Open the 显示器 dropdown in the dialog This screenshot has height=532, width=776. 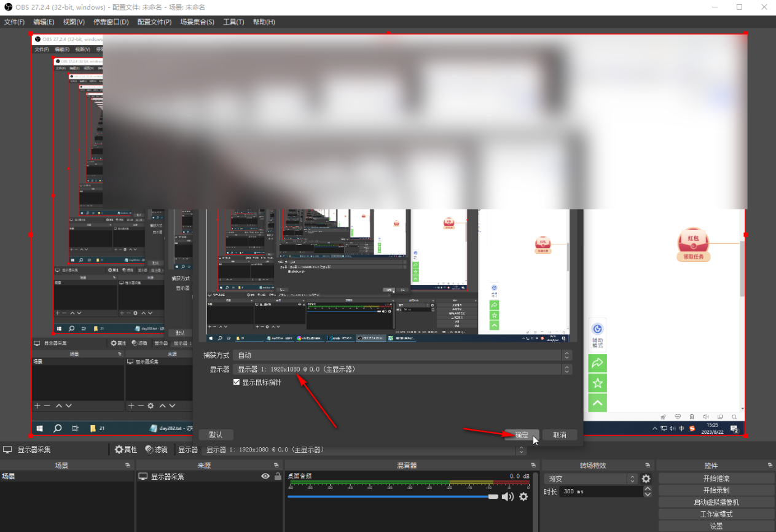tap(401, 369)
